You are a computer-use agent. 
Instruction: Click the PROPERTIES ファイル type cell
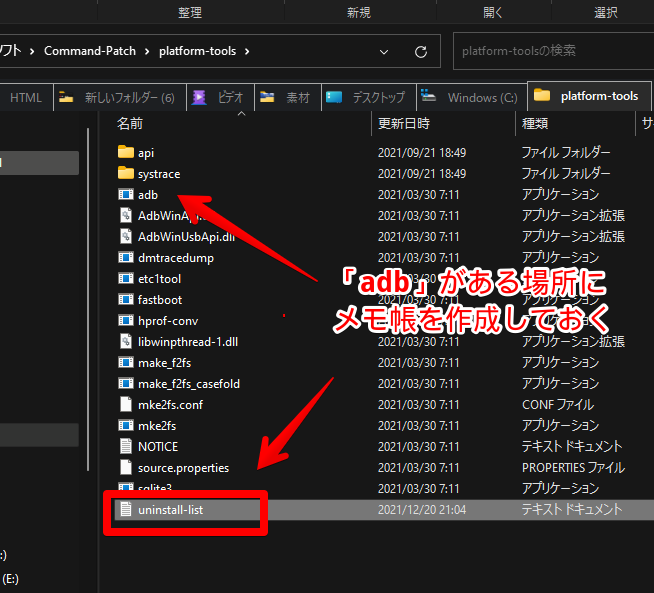[x=573, y=467]
